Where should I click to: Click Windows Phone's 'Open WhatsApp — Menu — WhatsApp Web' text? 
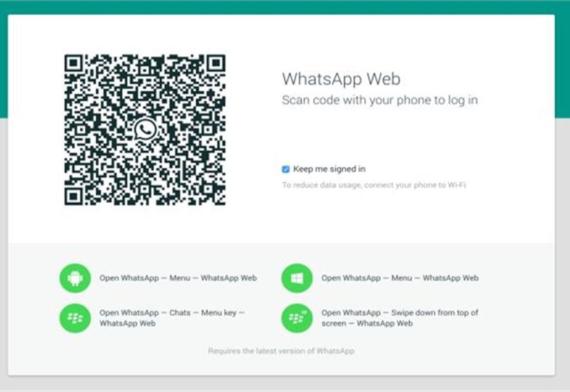coord(400,278)
